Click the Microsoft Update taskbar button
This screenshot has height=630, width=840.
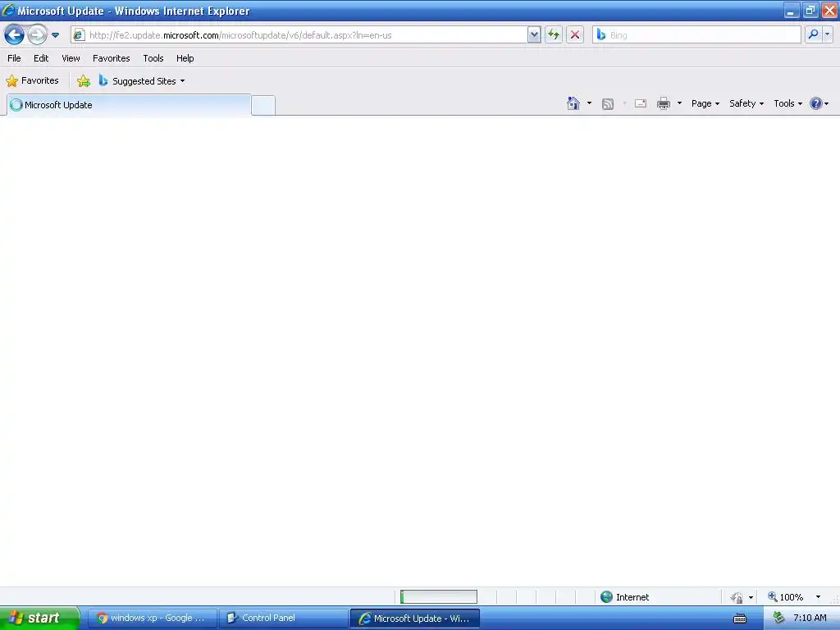tap(415, 619)
